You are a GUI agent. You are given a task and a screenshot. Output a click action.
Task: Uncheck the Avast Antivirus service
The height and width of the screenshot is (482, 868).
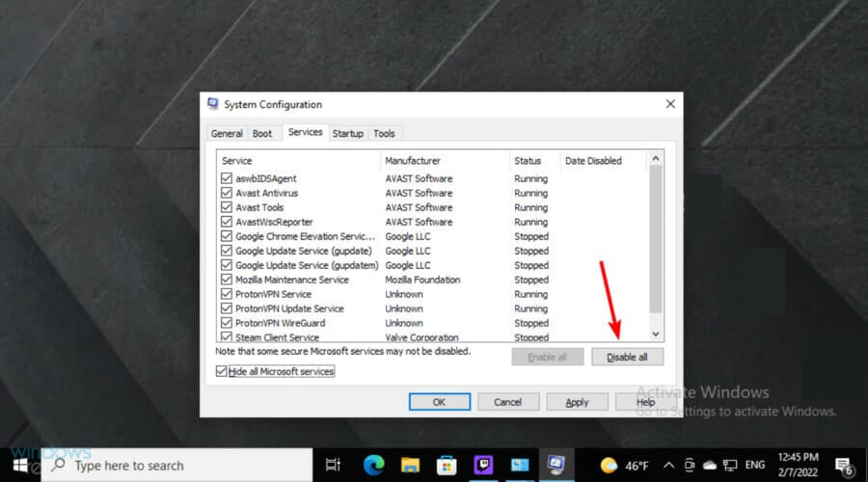pos(226,193)
